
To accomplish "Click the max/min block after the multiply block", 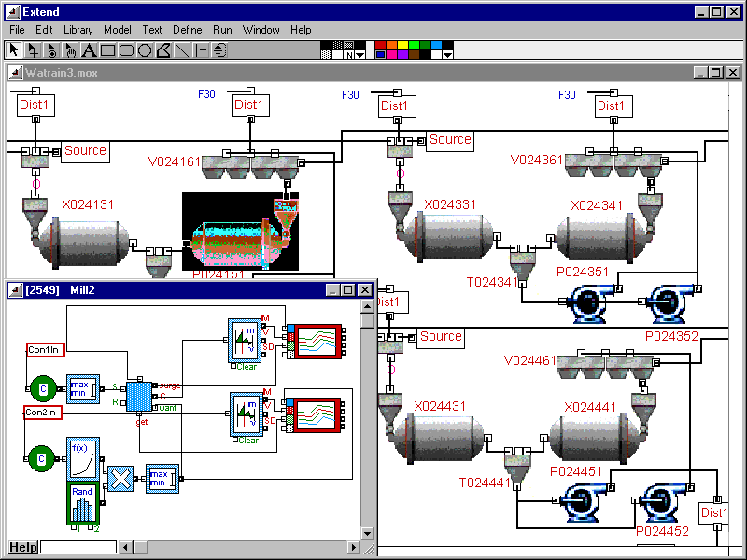I will (162, 479).
